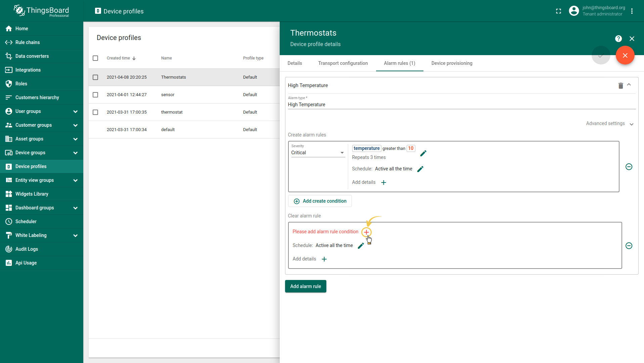Check the thermostat row checkbox
This screenshot has height=363, width=644.
95,112
